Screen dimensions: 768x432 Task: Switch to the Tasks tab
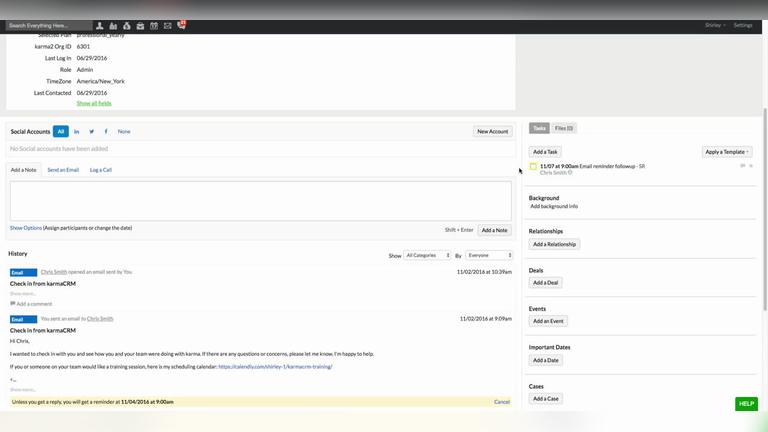539,128
